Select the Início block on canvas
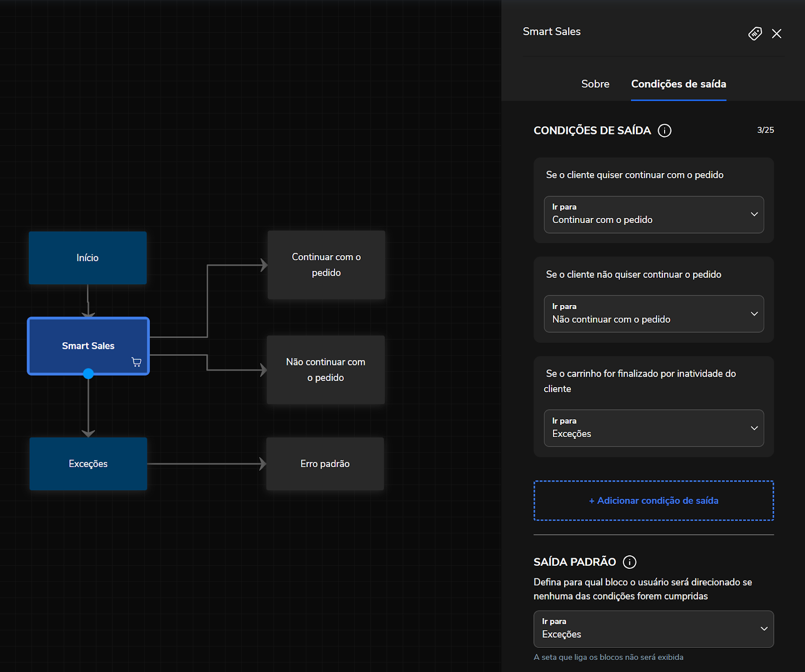The width and height of the screenshot is (805, 672). [88, 258]
